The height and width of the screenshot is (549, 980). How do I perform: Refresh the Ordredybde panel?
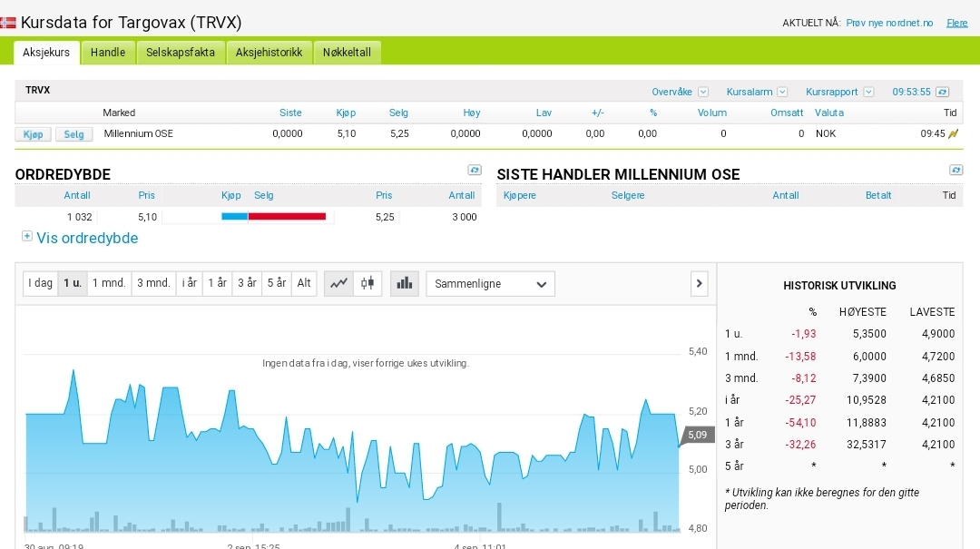[x=475, y=170]
